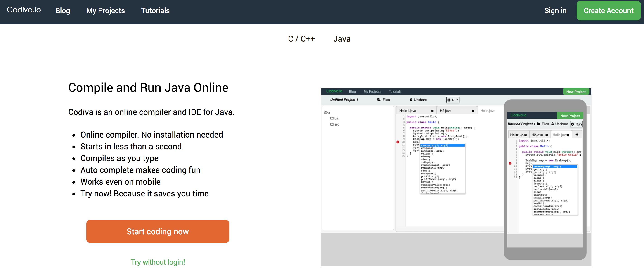Click Sign in
Viewport: 644px width, 271px height.
tap(555, 10)
